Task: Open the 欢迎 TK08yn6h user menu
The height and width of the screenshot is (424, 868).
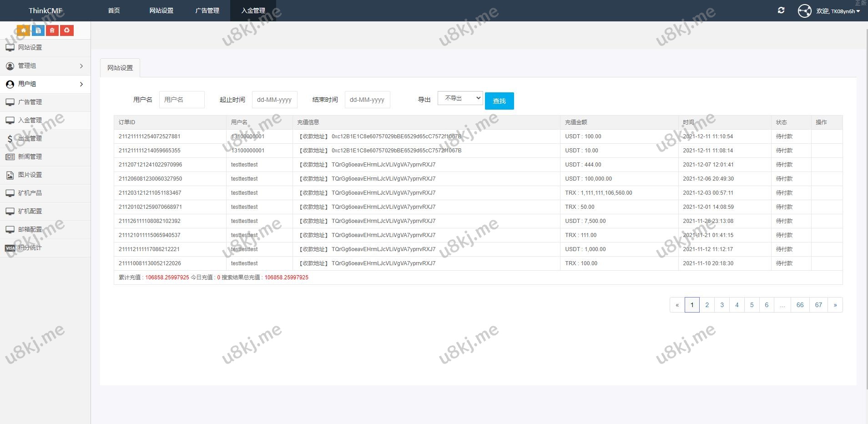Action: [838, 11]
